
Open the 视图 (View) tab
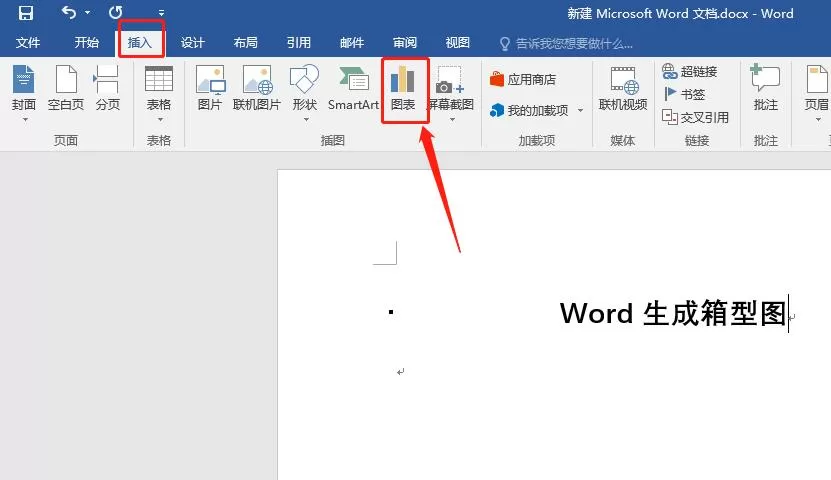coord(457,42)
